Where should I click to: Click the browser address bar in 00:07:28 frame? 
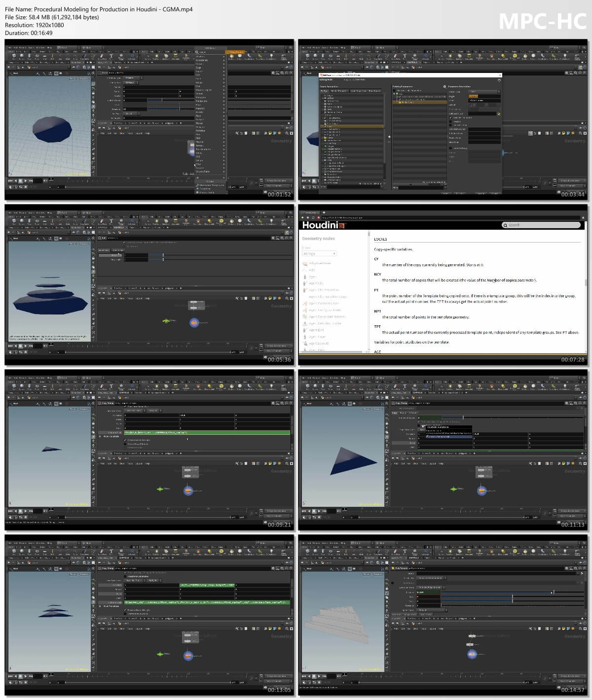pos(451,218)
